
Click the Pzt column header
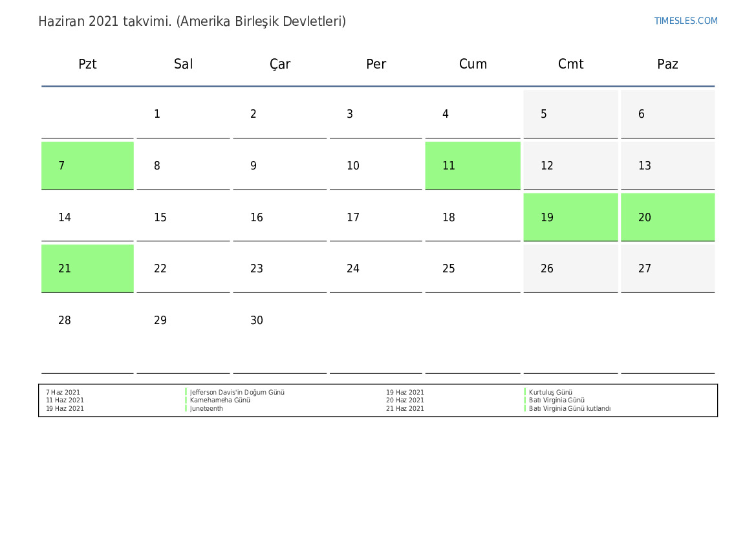coord(87,64)
